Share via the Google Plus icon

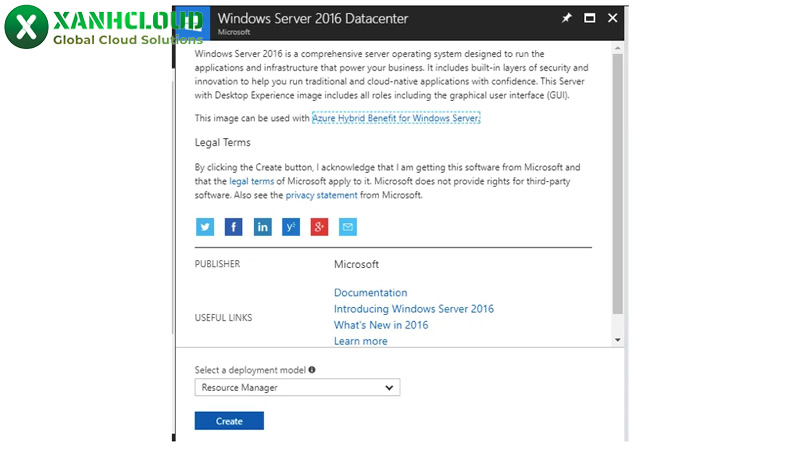(319, 227)
